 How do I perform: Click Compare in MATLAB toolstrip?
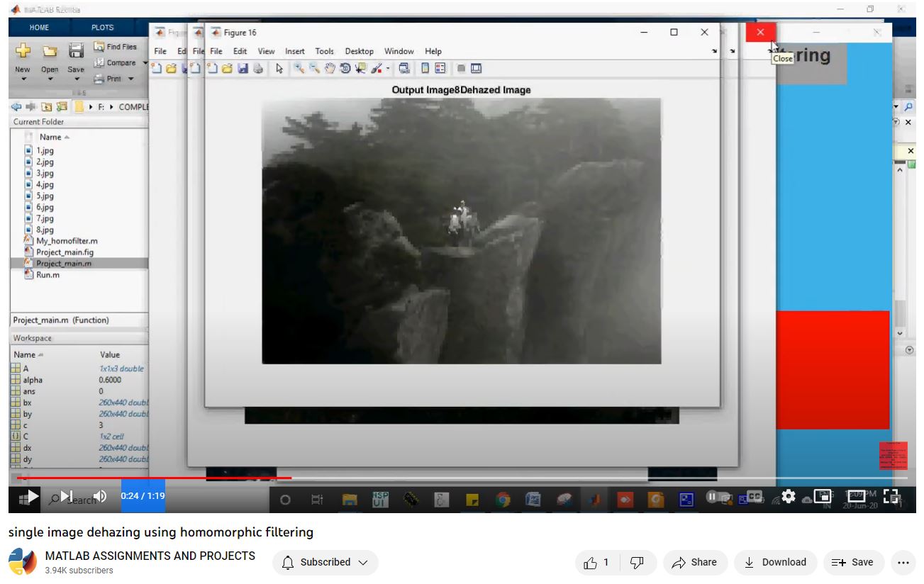tap(115, 63)
